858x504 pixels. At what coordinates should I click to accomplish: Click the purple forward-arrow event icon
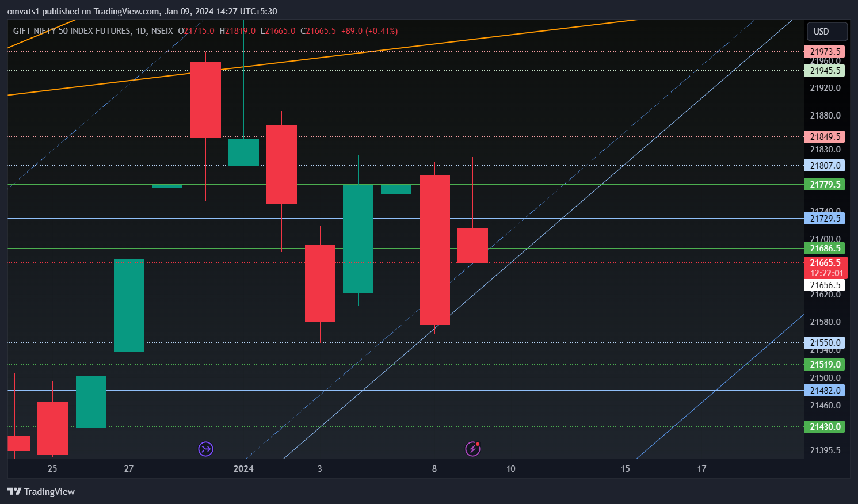tap(205, 449)
